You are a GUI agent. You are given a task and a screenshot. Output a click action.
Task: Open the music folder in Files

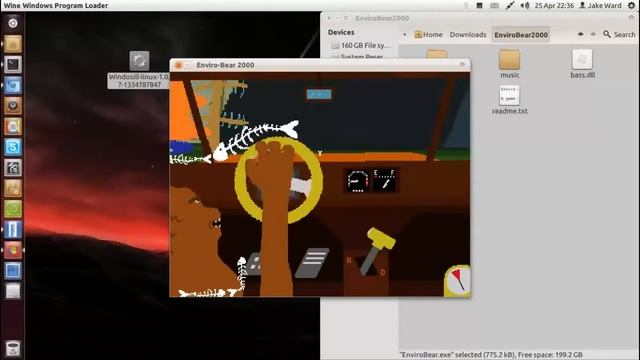pos(509,64)
